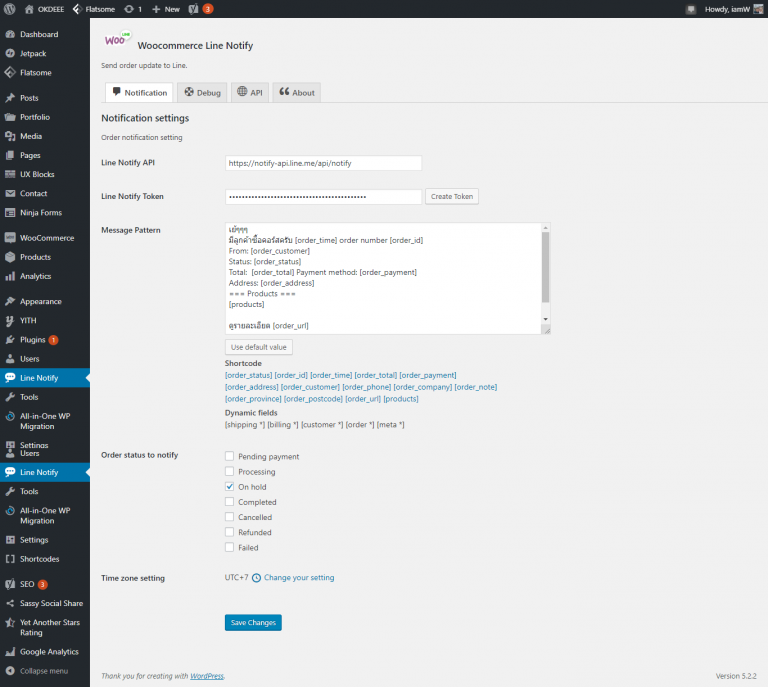
Task: Open the Jetpack sidebar icon
Action: pyautogui.click(x=10, y=53)
